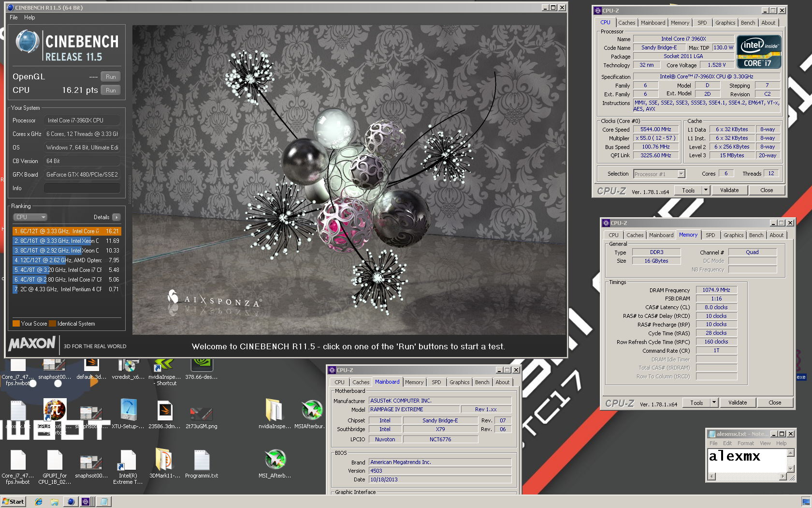The width and height of the screenshot is (812, 508).
Task: Select ranking row 1 6C/12T score 16.21
Action: (66, 231)
